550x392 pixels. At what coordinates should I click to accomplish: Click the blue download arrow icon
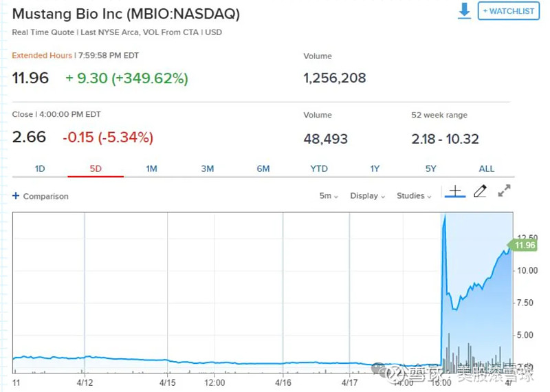(x=465, y=10)
